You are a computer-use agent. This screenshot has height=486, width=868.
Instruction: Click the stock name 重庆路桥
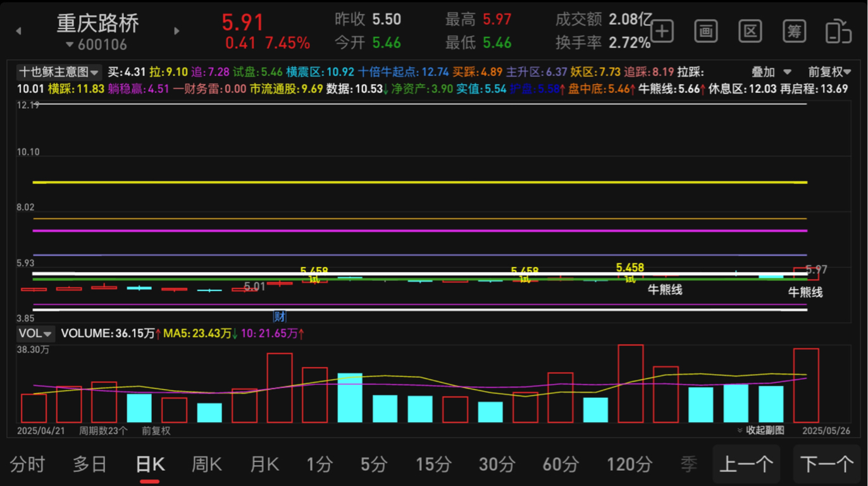tap(98, 23)
